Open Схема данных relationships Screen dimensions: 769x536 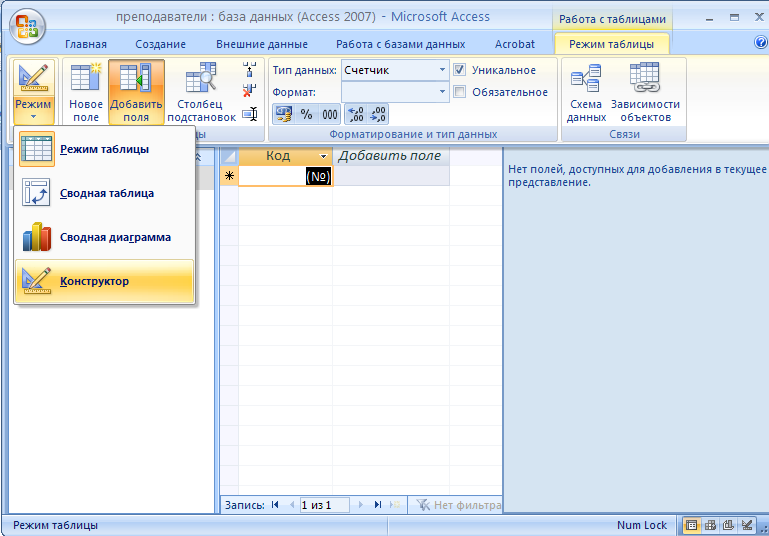(x=586, y=92)
